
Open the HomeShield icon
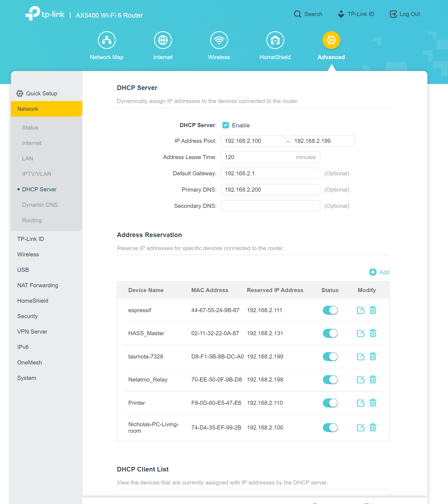275,40
